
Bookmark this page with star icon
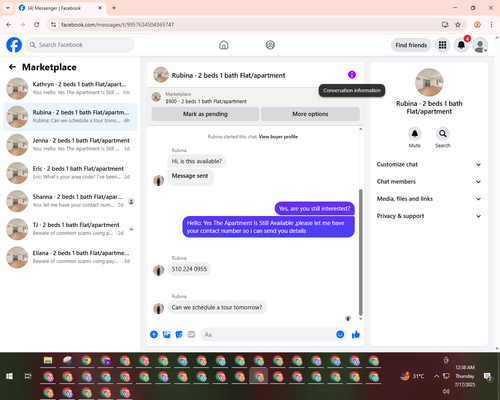[458, 25]
